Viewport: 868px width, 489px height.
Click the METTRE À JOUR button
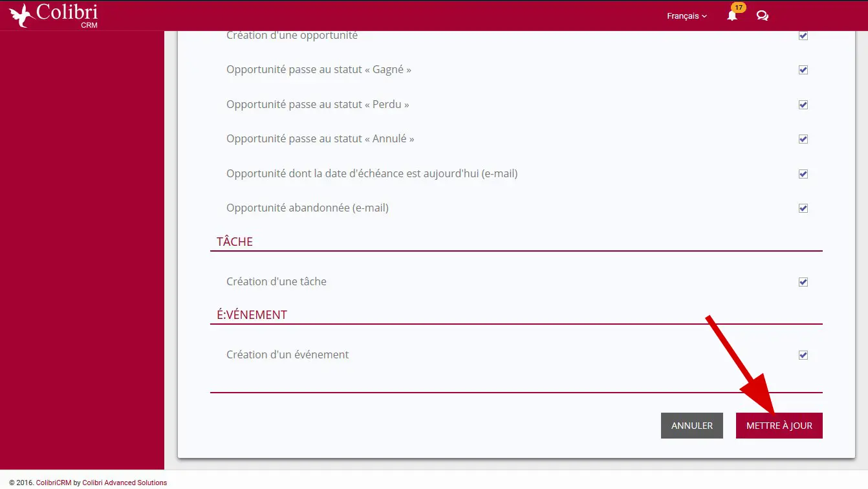[x=779, y=426]
